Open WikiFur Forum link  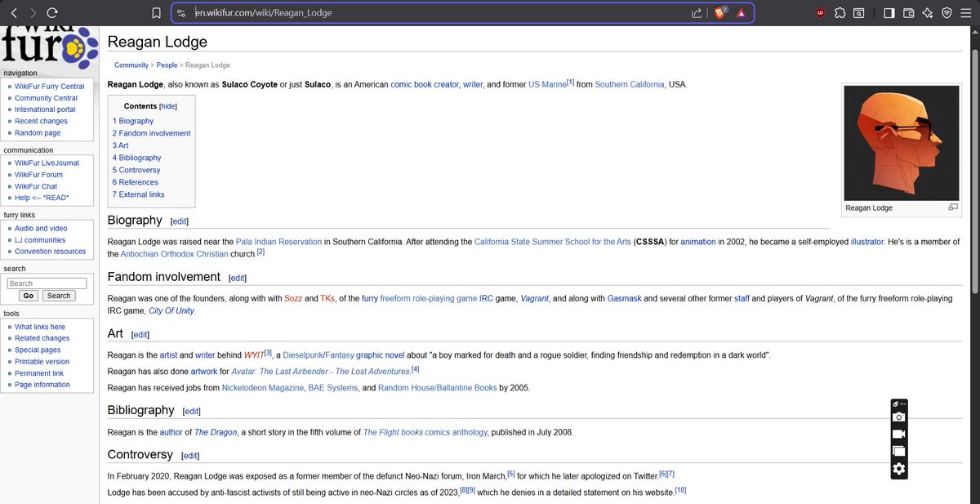tap(38, 175)
